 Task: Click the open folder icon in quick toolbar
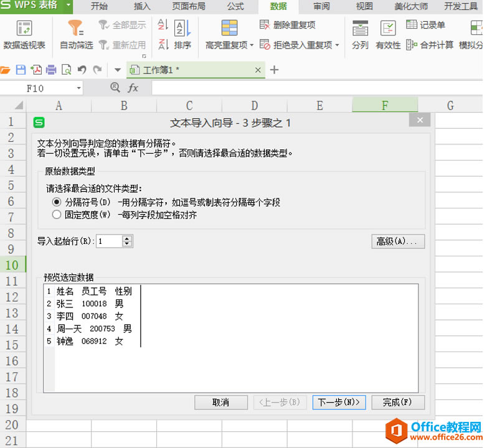tap(5, 70)
